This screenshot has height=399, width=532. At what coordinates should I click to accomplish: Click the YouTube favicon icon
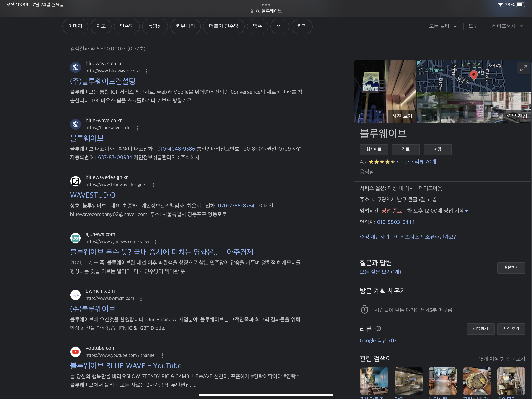76,352
